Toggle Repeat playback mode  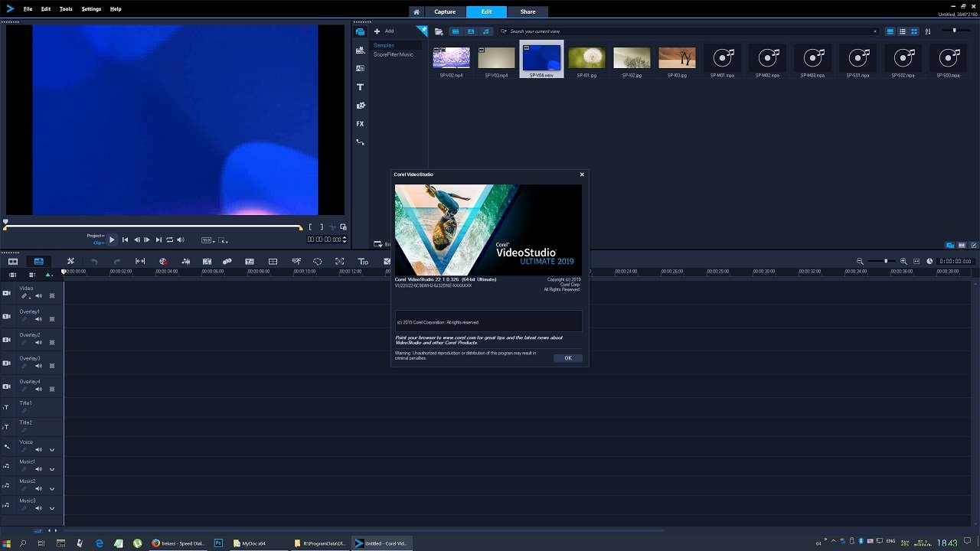pyautogui.click(x=169, y=240)
